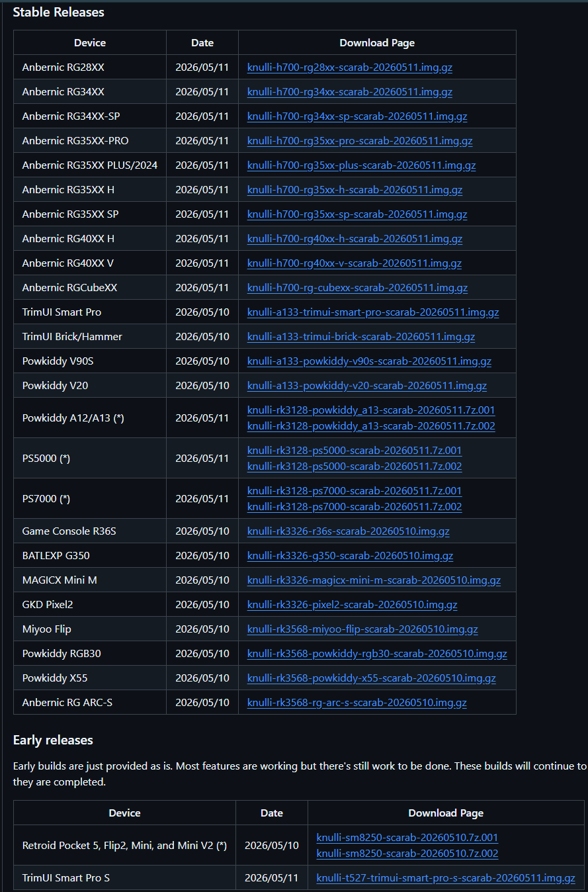Open knulli-h700-rg28xx-scarab-20260511.img.gz download link
Image resolution: width=588 pixels, height=892 pixels.
coord(350,67)
